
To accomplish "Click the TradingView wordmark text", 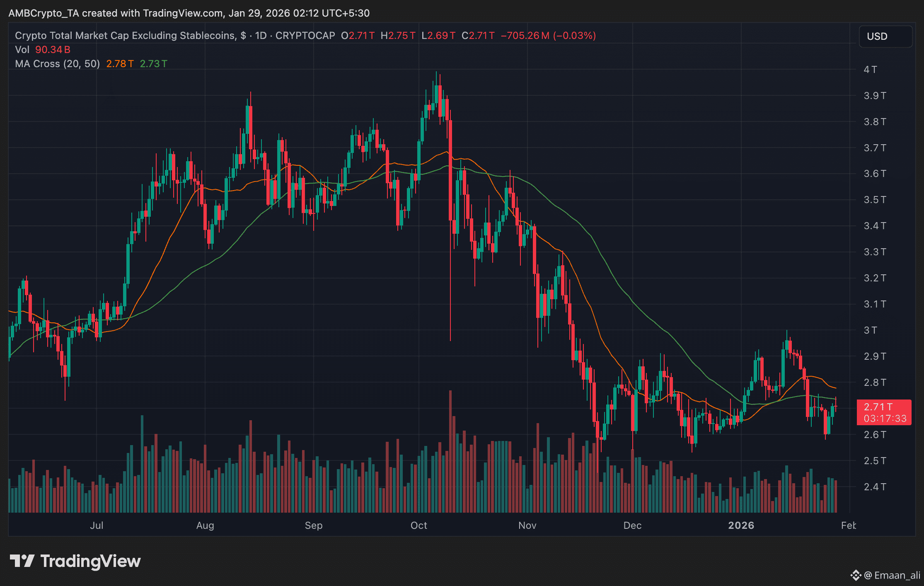I will 91,561.
